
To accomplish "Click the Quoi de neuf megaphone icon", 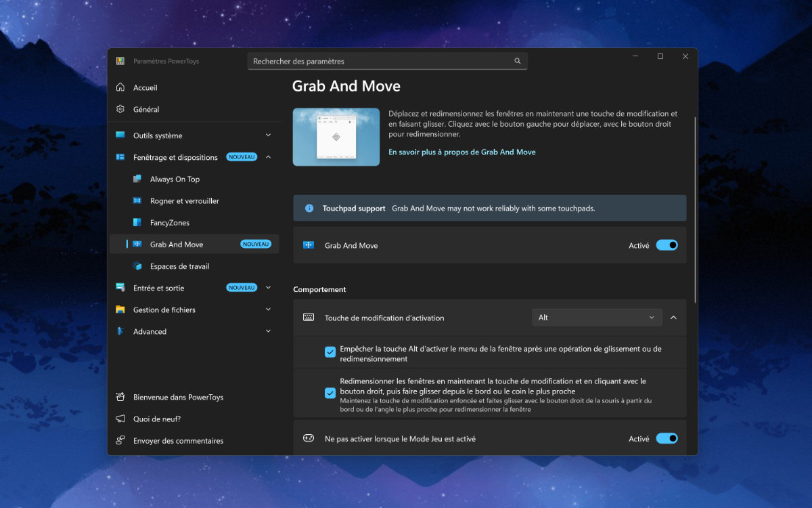I will tap(120, 419).
